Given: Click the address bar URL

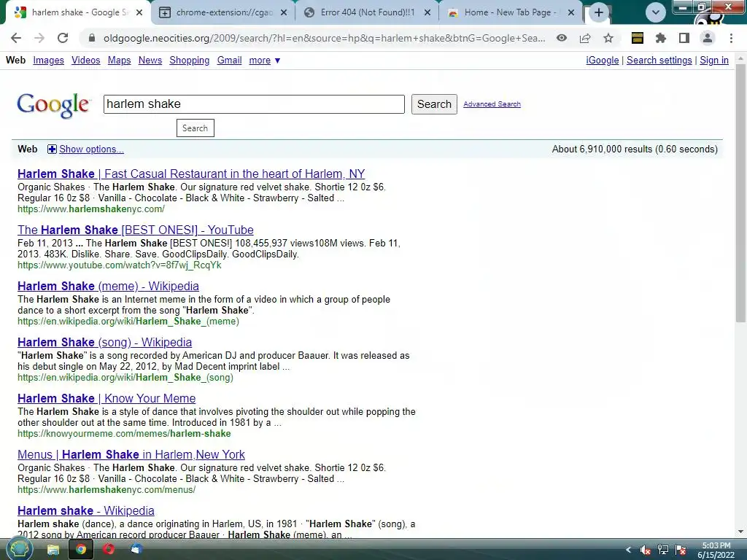Looking at the screenshot, I should (x=324, y=38).
